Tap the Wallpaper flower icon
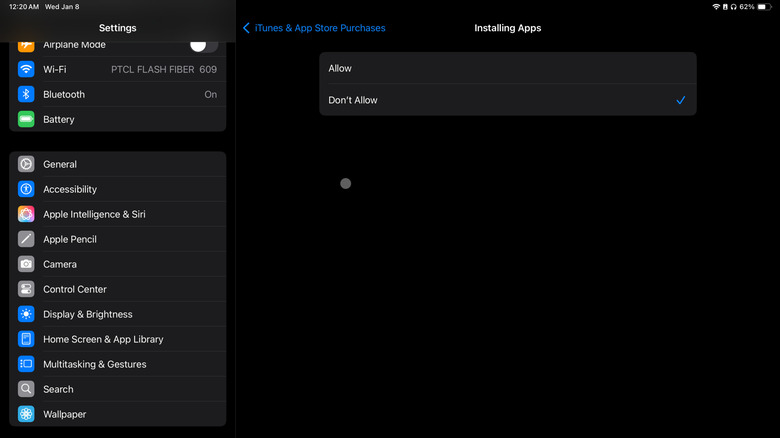This screenshot has height=438, width=780. [x=26, y=414]
